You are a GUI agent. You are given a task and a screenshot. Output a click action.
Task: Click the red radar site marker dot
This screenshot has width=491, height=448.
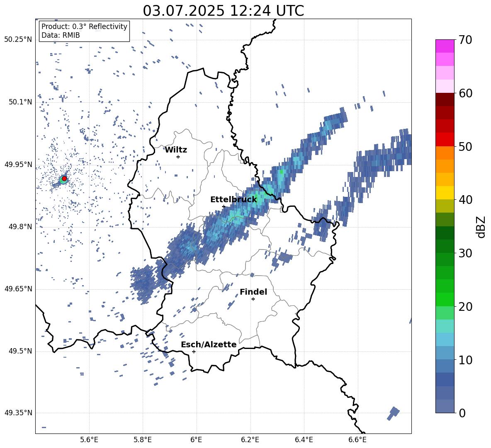(64, 178)
